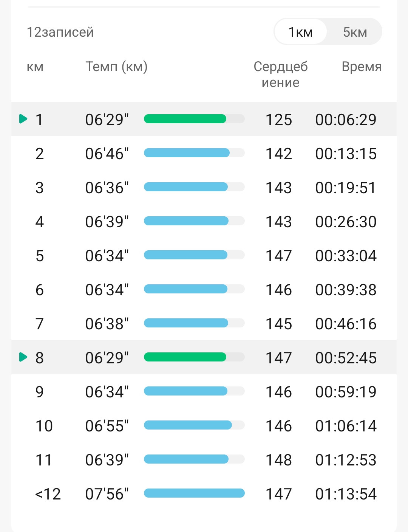Click green arrow marker beside kilometer 1
The height and width of the screenshot is (532, 408).
tap(23, 119)
